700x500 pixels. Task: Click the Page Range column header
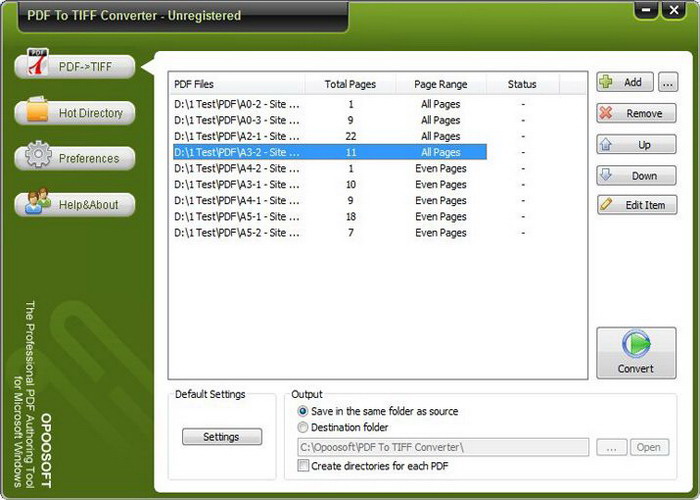pos(441,84)
